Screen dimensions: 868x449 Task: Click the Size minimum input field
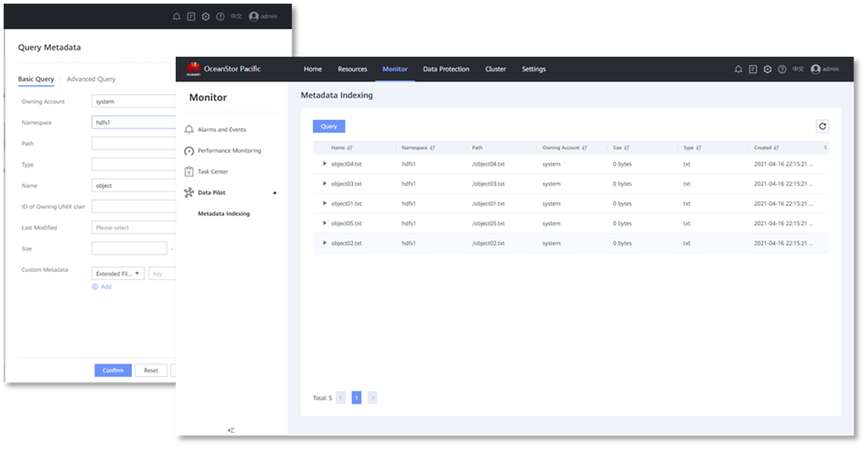(x=129, y=249)
